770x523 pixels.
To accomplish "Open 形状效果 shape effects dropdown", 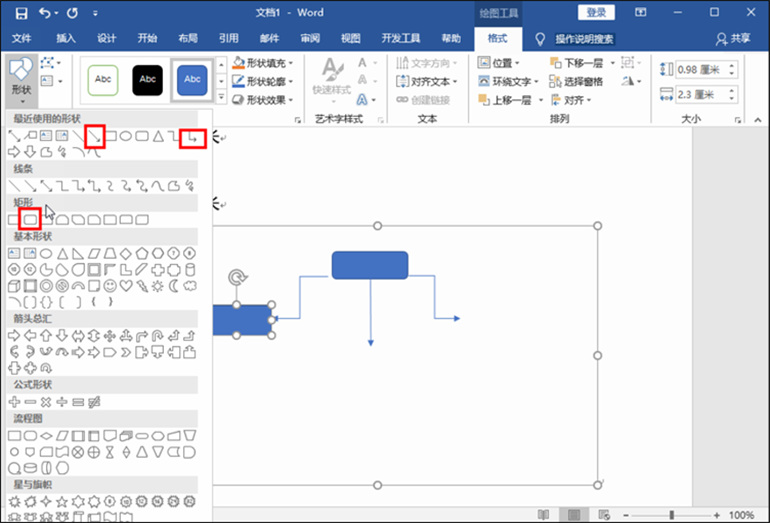I will 263,100.
